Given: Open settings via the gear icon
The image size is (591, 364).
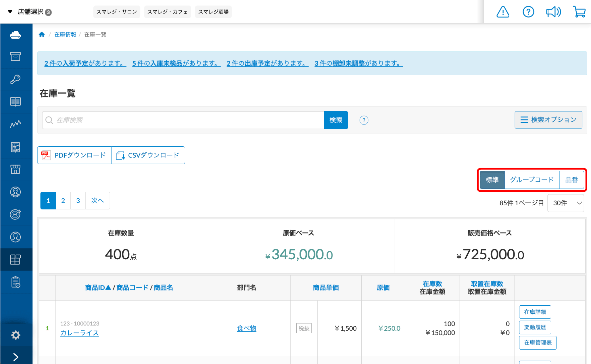Looking at the screenshot, I should (16, 335).
